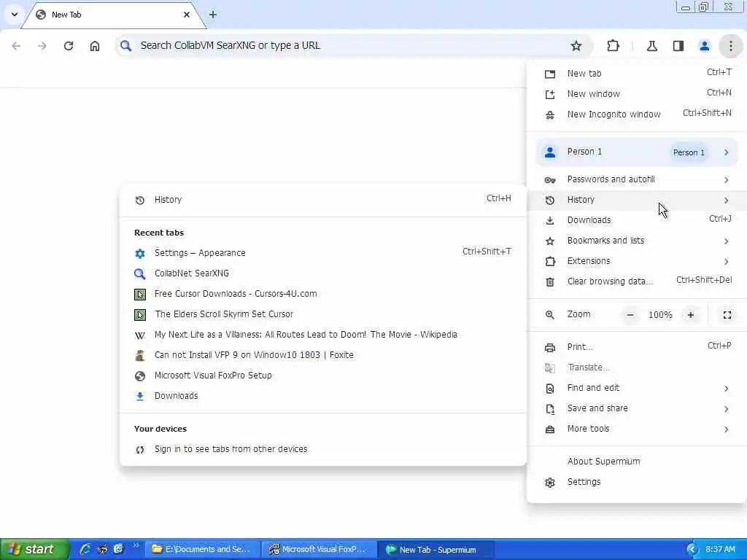Reopen Microsoft Visual FoxPro Setup tab
Screen dimensions: 747x560
(x=323, y=376)
